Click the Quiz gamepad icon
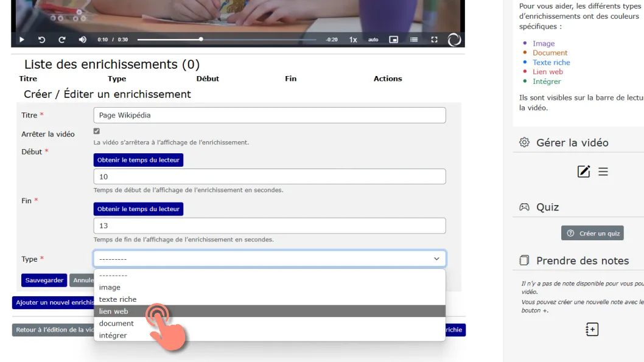644x362 pixels. point(524,207)
